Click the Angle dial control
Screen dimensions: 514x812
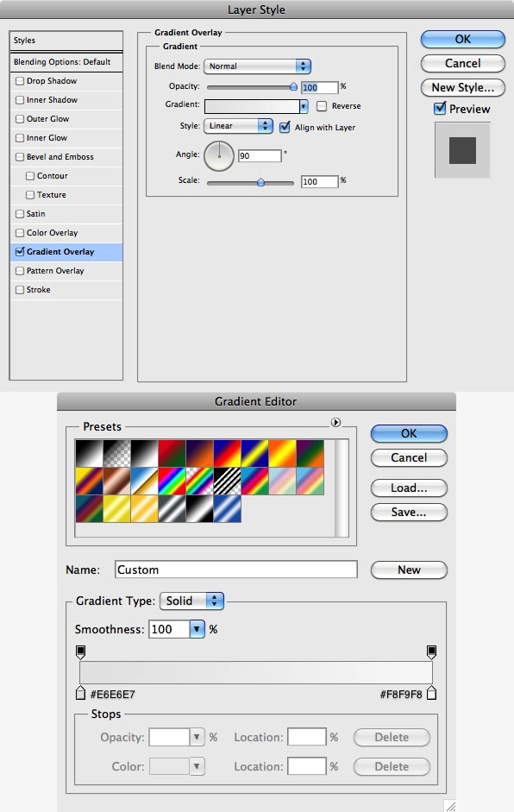219,156
